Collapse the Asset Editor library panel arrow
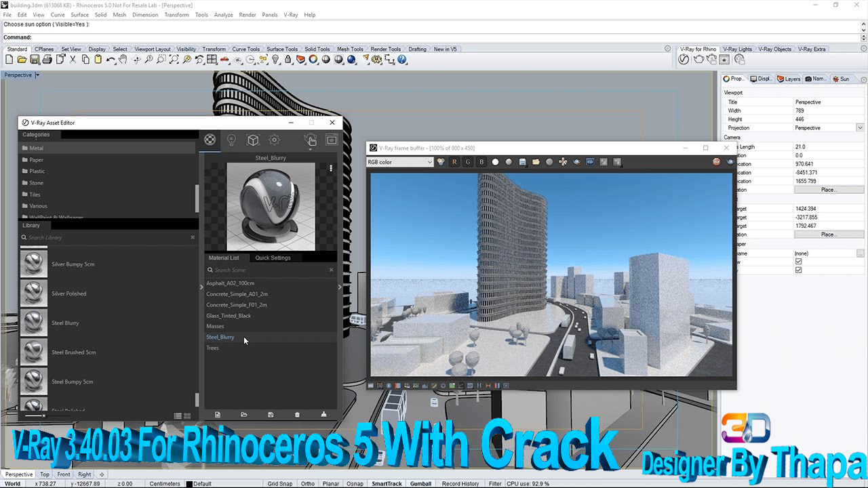Image resolution: width=868 pixels, height=488 pixels. [x=201, y=287]
